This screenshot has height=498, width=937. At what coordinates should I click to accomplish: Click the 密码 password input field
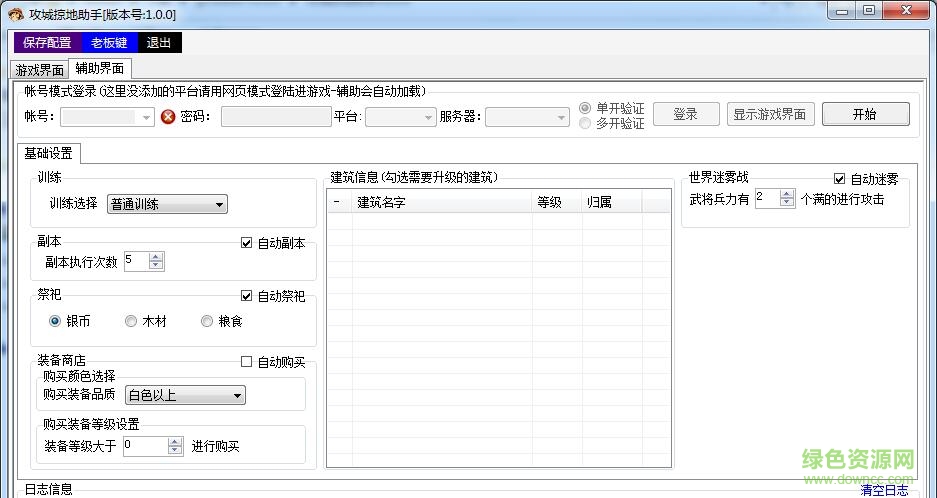point(275,116)
